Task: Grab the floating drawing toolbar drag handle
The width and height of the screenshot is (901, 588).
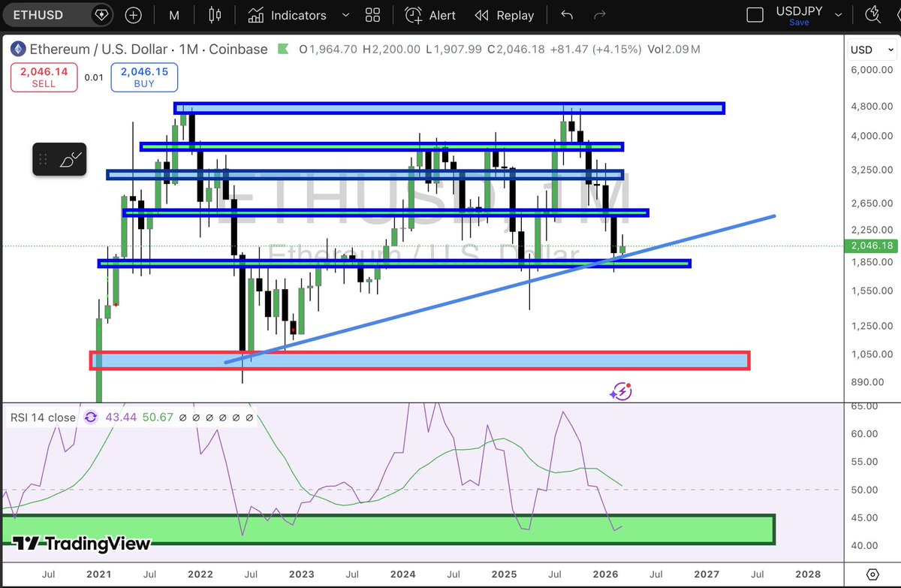Action: pos(44,159)
